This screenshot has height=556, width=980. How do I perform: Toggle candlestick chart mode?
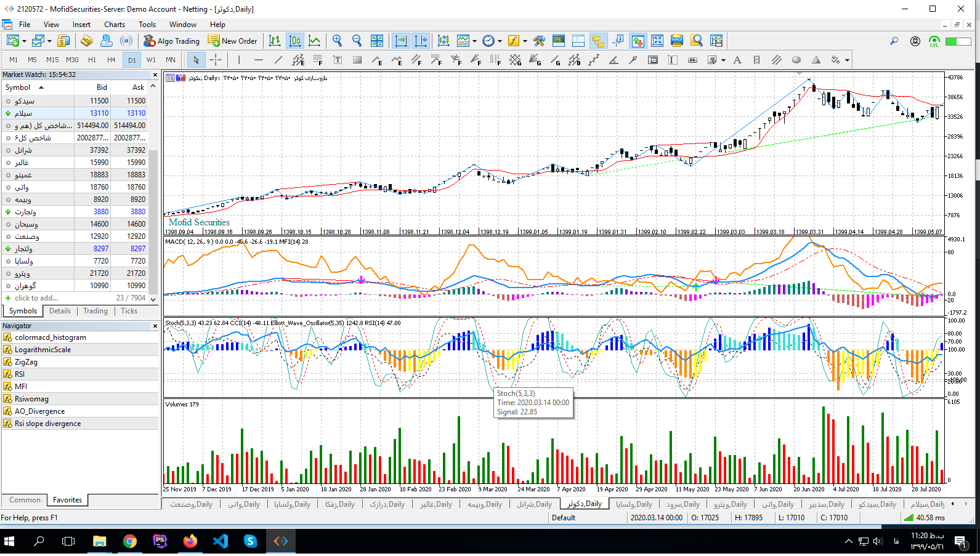click(294, 41)
